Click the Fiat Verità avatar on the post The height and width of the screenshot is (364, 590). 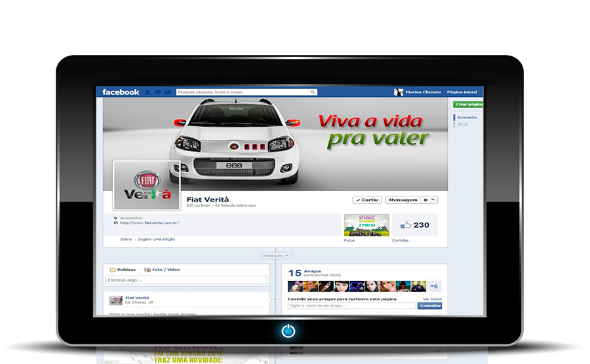(116, 300)
